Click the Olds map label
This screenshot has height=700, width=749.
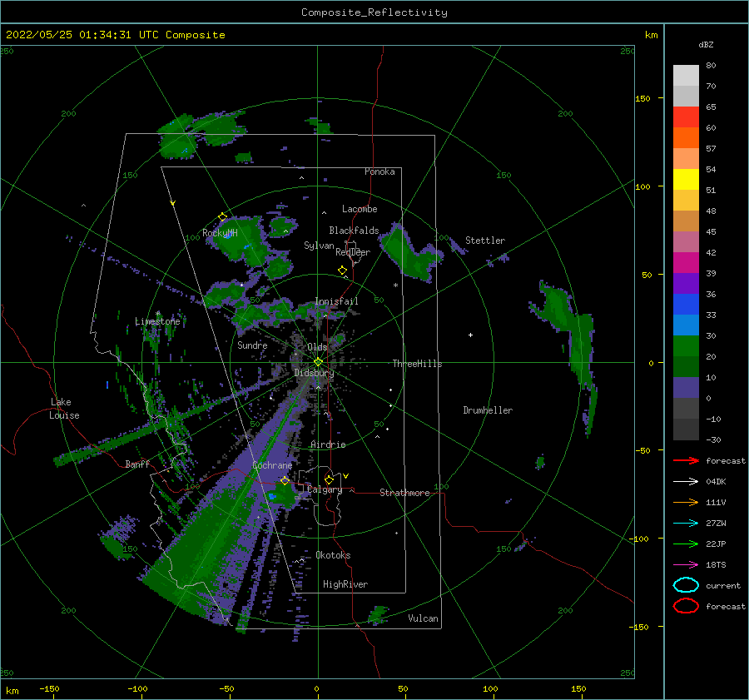(x=317, y=347)
